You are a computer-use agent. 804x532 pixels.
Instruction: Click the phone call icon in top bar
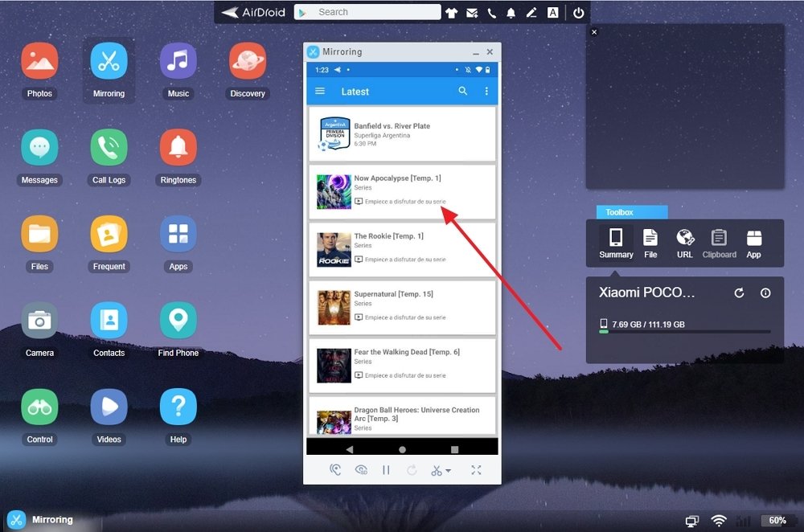tap(492, 13)
